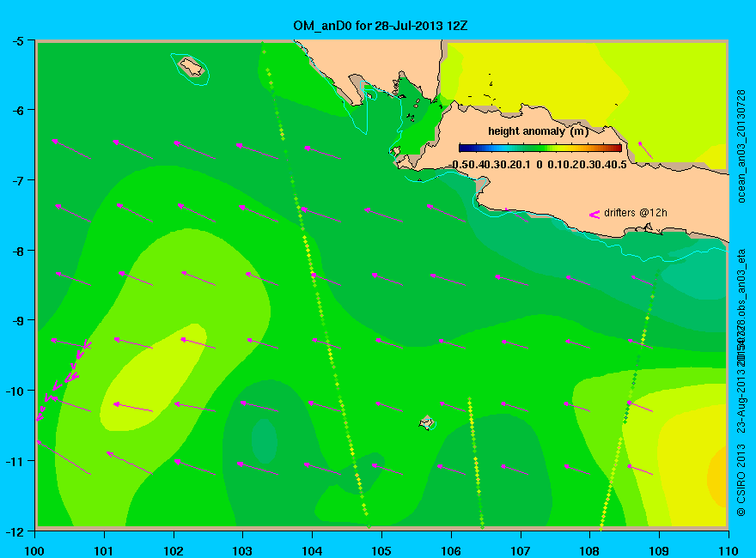Click longitude tick label 106
756x558 pixels.
click(x=451, y=551)
